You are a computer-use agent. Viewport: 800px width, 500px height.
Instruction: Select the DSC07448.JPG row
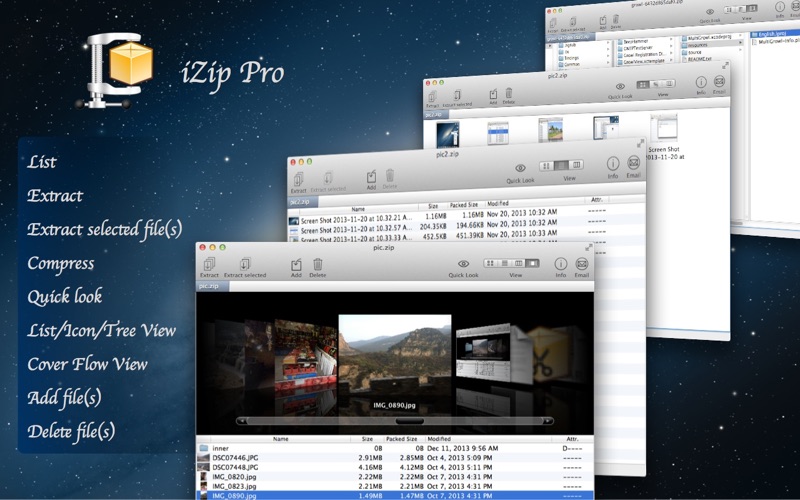coord(395,467)
